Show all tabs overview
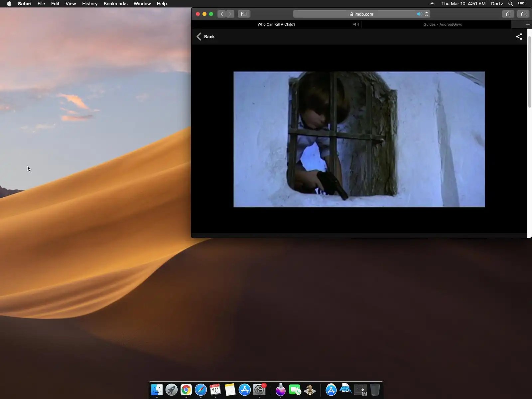 click(523, 14)
